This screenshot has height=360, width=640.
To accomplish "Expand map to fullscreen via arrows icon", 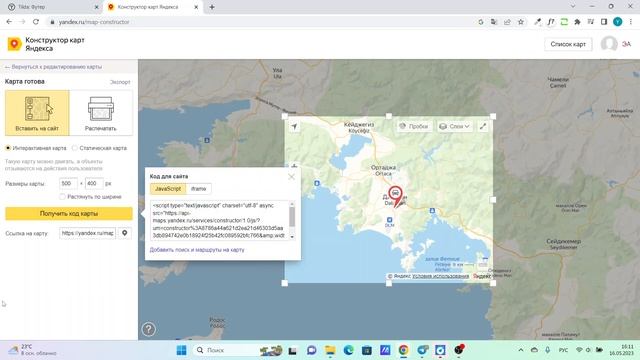I will (483, 127).
